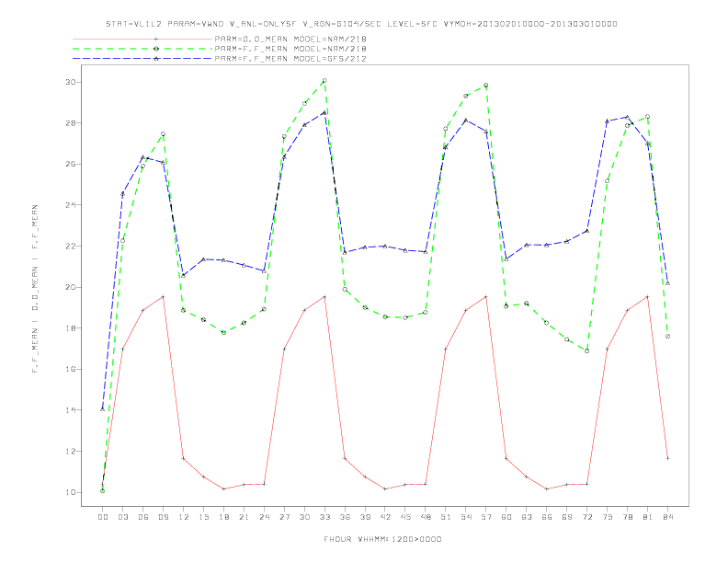Click y-axis tick label 10
Image resolution: width=728 pixels, height=563 pixels.
coord(70,492)
